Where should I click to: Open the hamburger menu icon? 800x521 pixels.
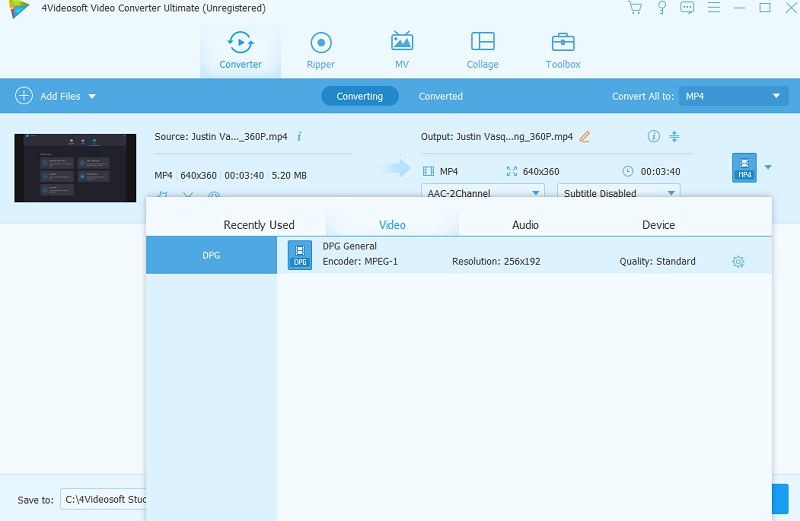(714, 8)
